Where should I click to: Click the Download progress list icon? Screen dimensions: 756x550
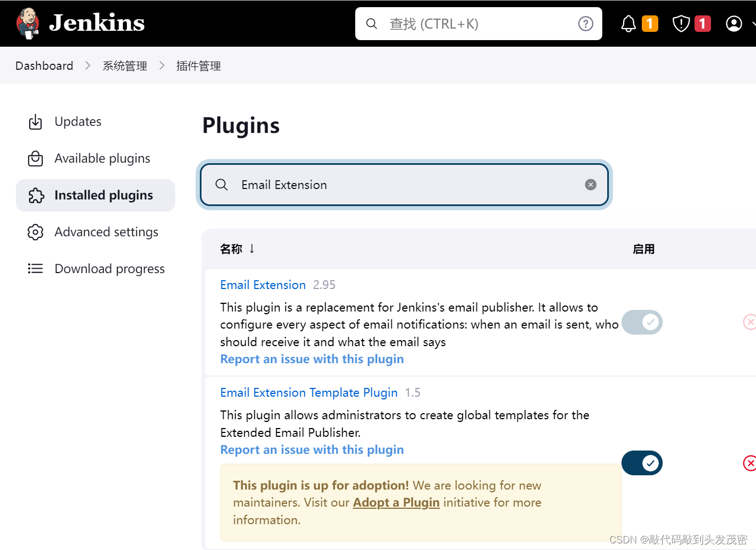click(x=36, y=269)
